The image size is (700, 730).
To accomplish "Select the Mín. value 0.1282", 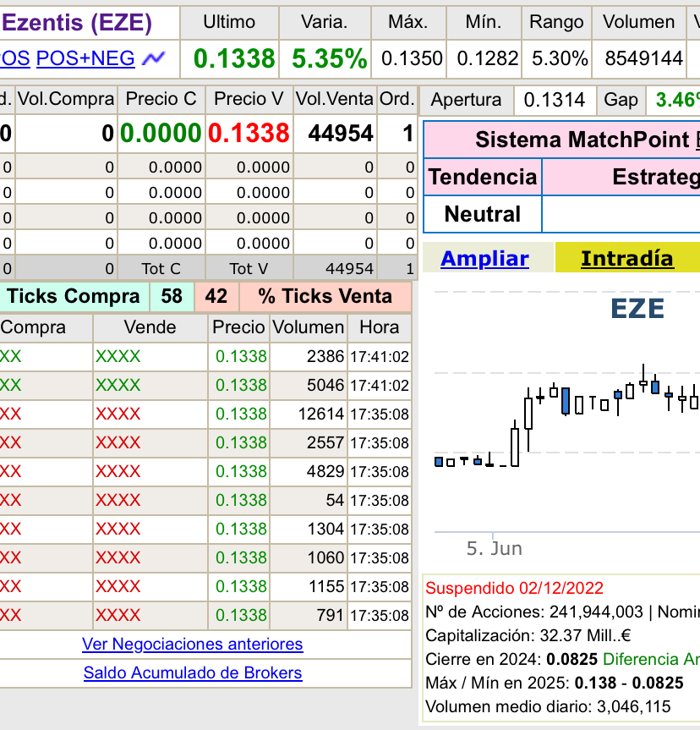I will pyautogui.click(x=487, y=58).
